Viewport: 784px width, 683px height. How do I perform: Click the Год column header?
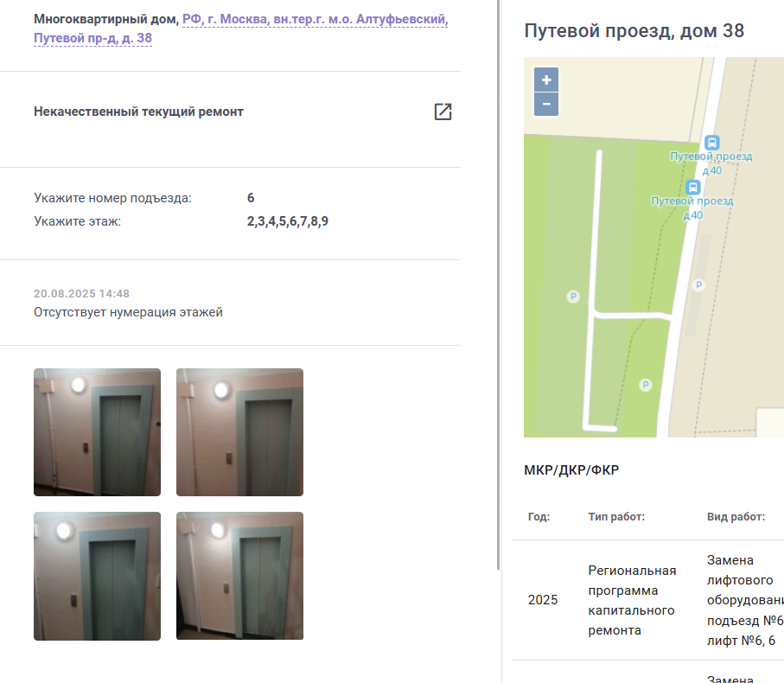coord(539,516)
